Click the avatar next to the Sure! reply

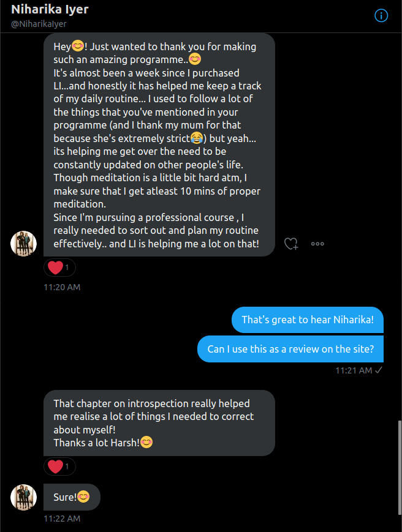(24, 497)
